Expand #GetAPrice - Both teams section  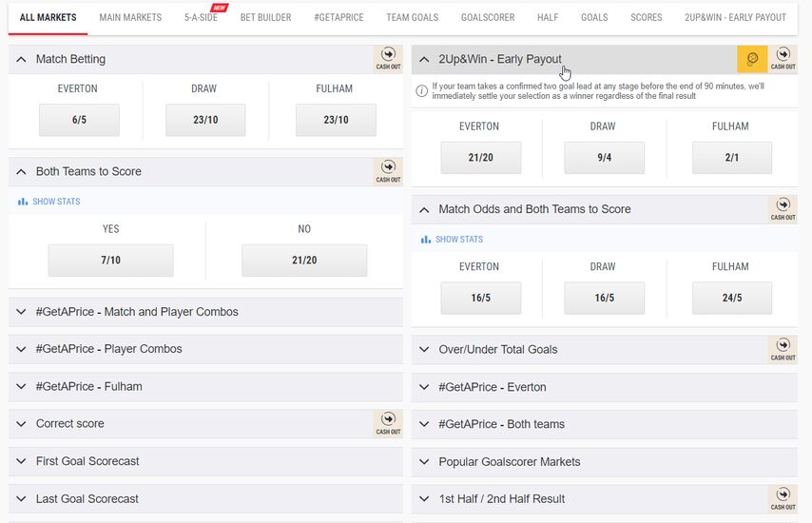[x=424, y=424]
